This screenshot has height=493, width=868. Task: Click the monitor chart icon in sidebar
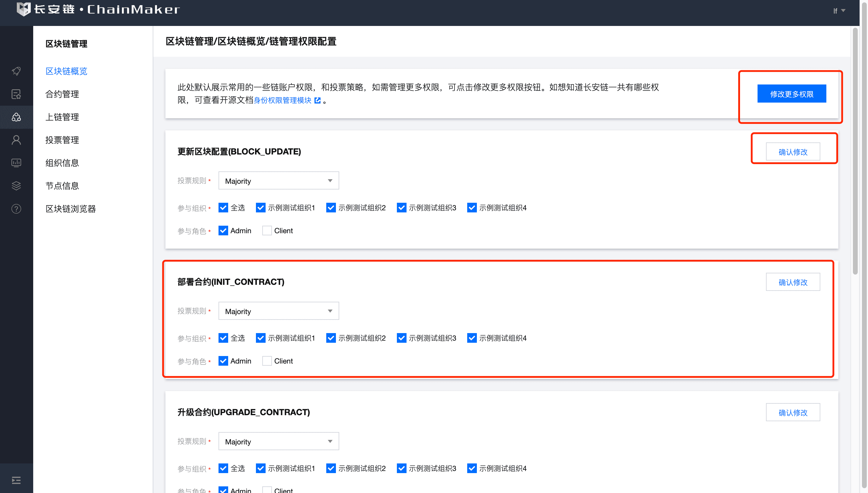pos(16,163)
